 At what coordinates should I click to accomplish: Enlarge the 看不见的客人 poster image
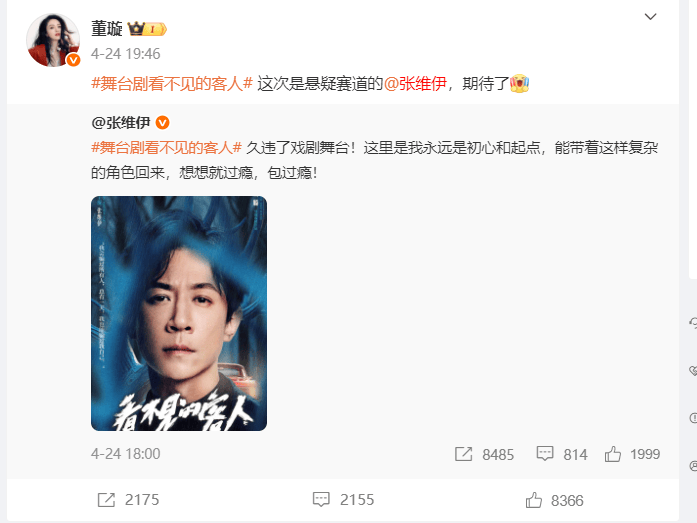pos(179,313)
